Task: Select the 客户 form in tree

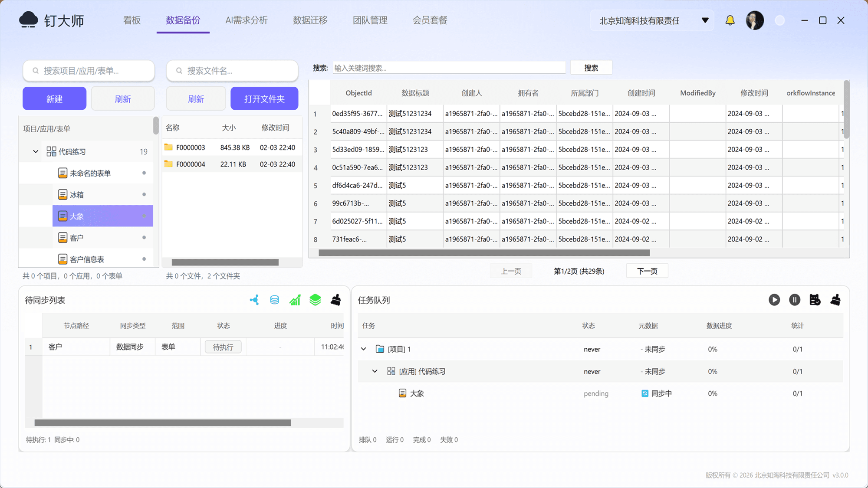Action: pyautogui.click(x=103, y=237)
